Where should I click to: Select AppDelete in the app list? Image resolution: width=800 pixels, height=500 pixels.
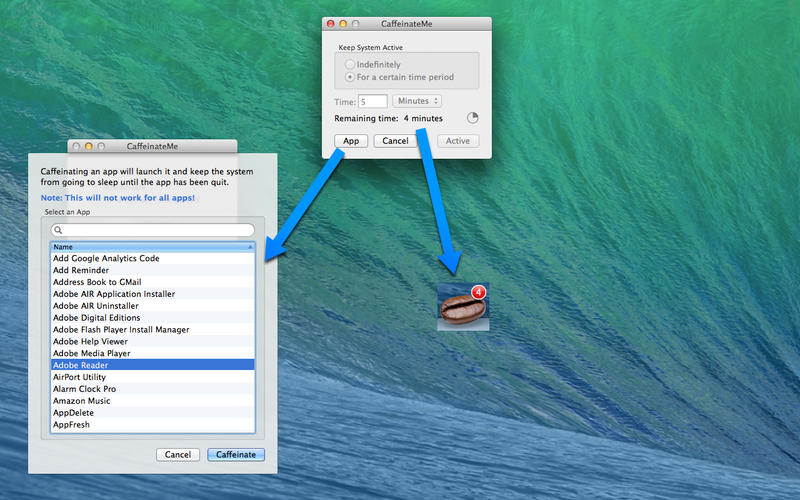click(x=153, y=413)
